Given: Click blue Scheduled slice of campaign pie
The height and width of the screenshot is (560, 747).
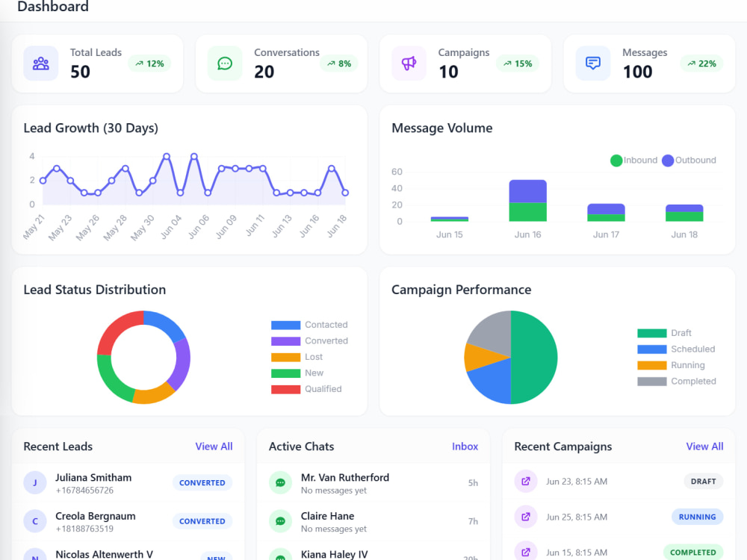Looking at the screenshot, I should click(x=493, y=382).
